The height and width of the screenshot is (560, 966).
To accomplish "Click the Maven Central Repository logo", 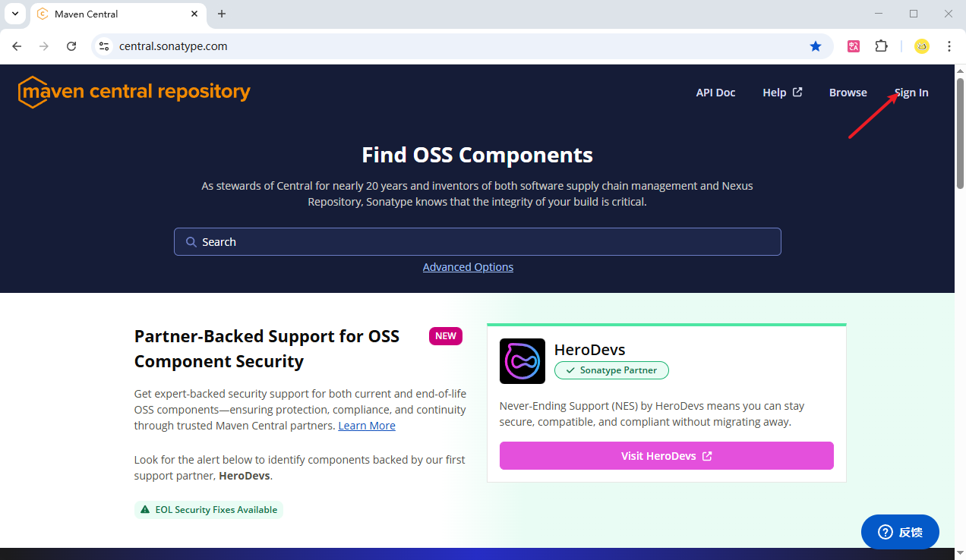I will click(134, 92).
